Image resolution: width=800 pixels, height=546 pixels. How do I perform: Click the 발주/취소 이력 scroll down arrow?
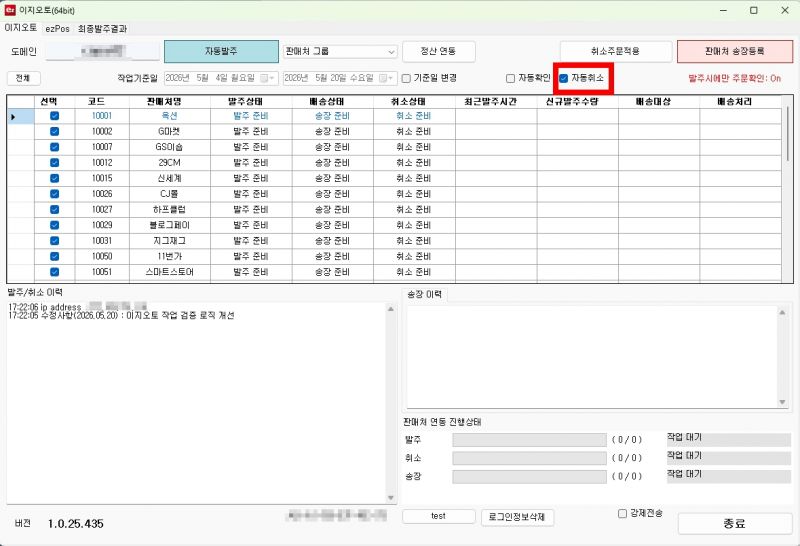click(391, 498)
